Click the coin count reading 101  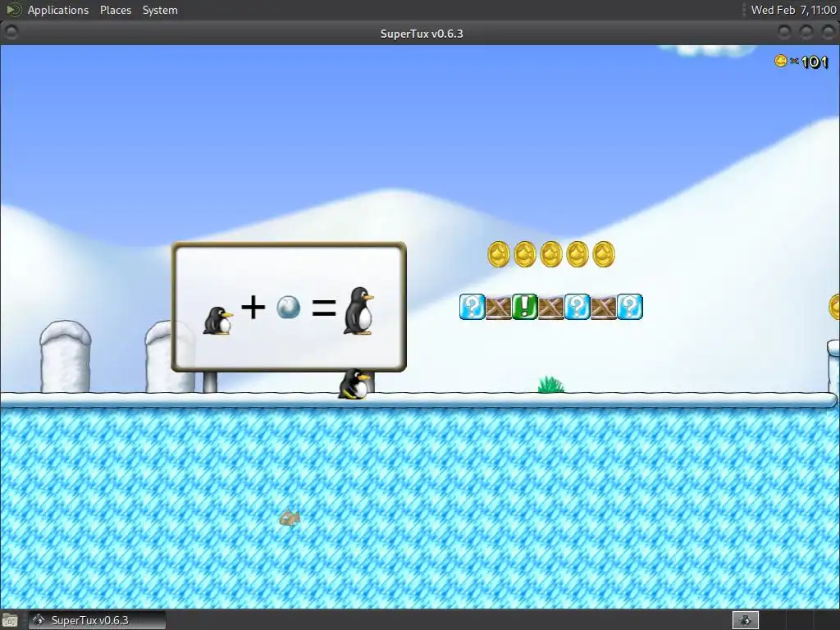pyautogui.click(x=815, y=62)
